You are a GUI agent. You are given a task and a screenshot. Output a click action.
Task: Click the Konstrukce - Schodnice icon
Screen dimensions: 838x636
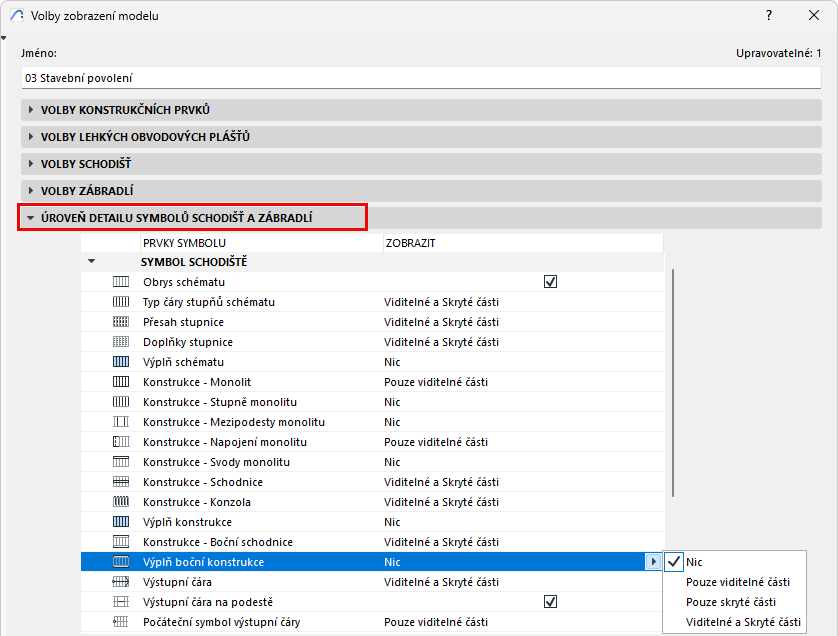(x=121, y=482)
